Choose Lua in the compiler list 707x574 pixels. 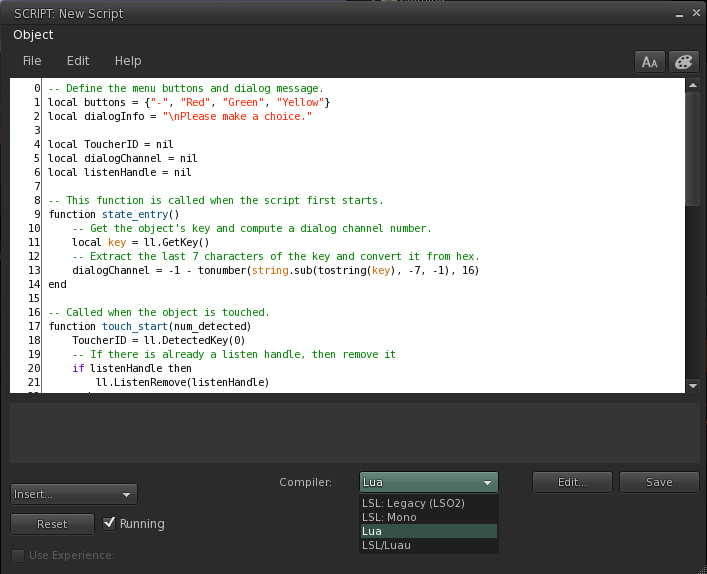tap(429, 531)
